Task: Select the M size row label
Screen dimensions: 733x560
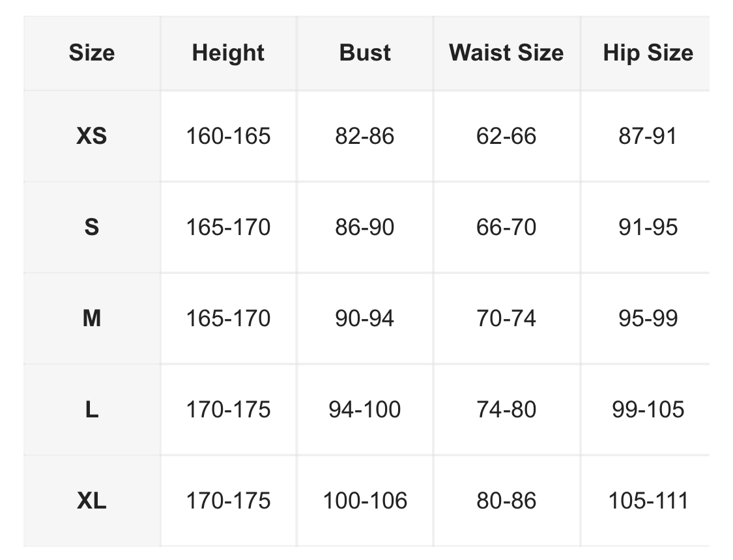Action: coord(91,318)
